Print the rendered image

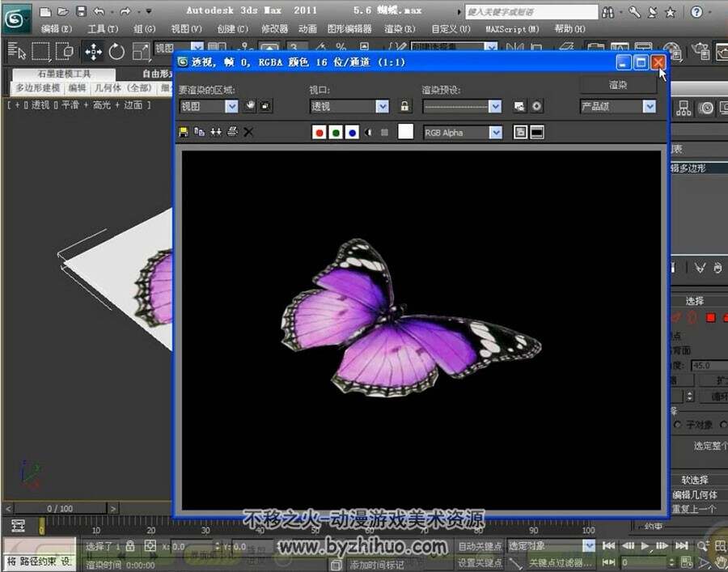tap(232, 133)
